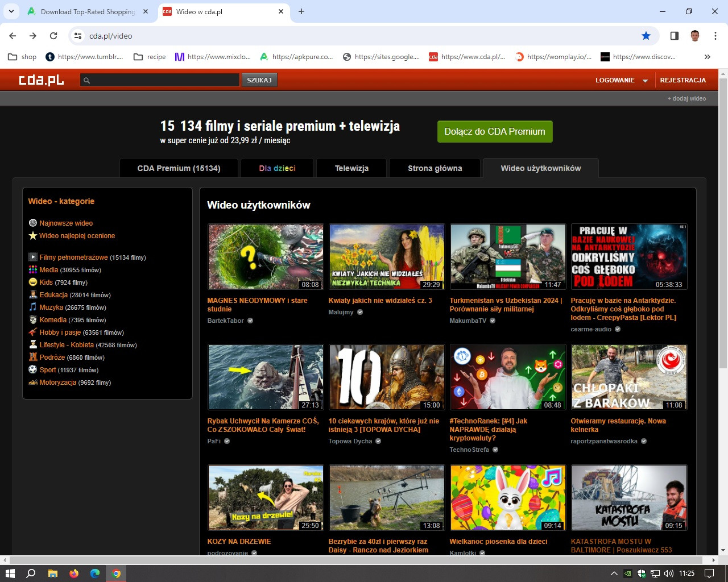
Task: Open the Chrome profile avatar
Action: pyautogui.click(x=695, y=36)
